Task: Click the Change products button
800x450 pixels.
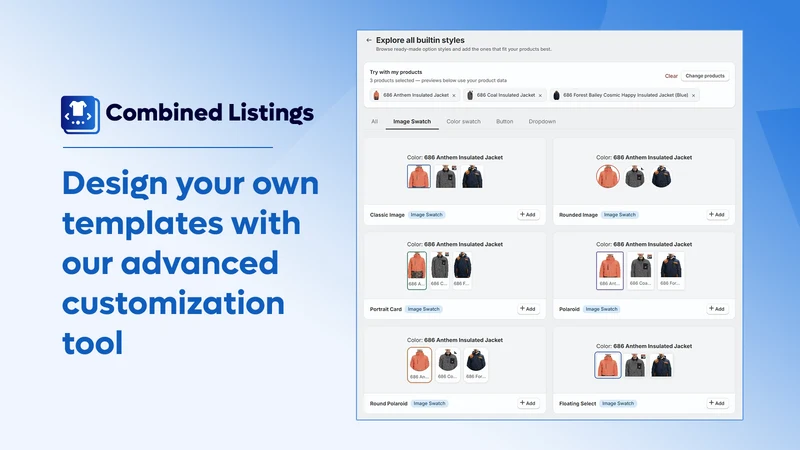Action: [x=705, y=76]
